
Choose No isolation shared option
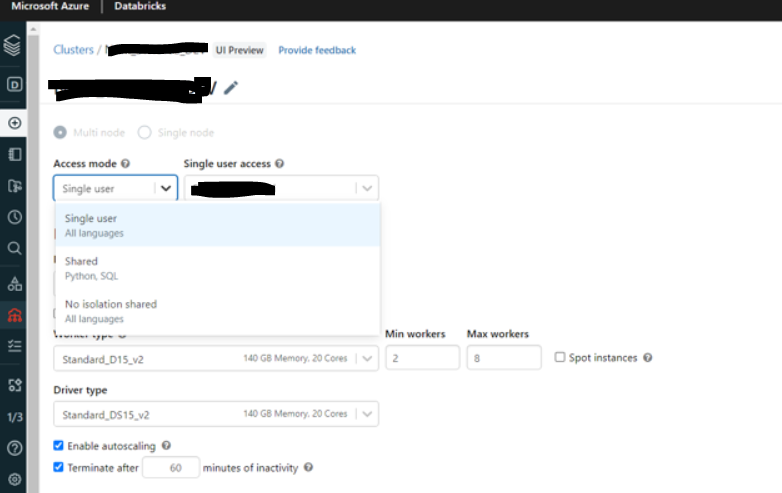[x=218, y=311]
